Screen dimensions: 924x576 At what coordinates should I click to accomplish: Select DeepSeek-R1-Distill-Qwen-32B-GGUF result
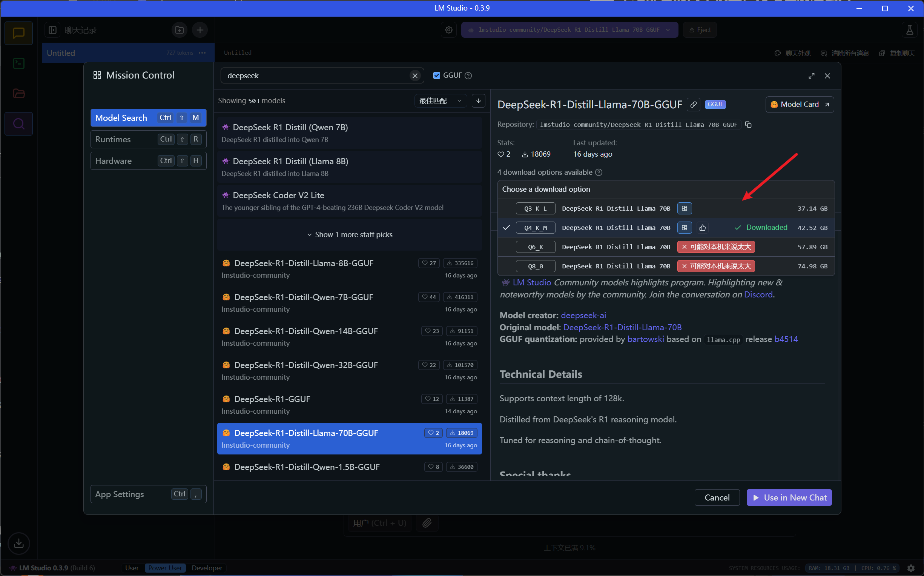[350, 371]
